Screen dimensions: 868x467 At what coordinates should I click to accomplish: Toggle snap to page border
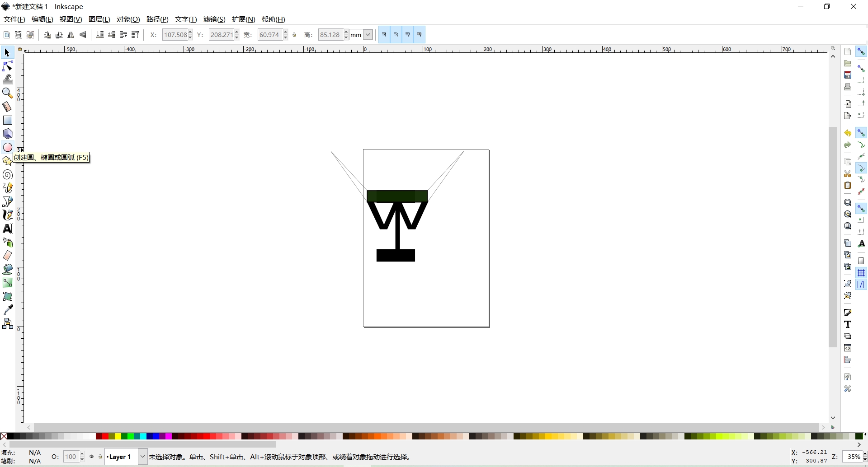coord(861,261)
